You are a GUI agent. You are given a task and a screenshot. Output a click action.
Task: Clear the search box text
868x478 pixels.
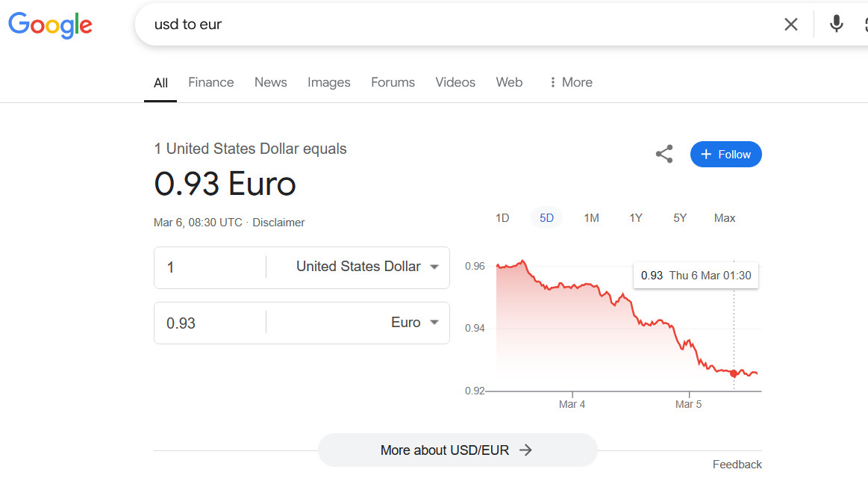coord(791,25)
